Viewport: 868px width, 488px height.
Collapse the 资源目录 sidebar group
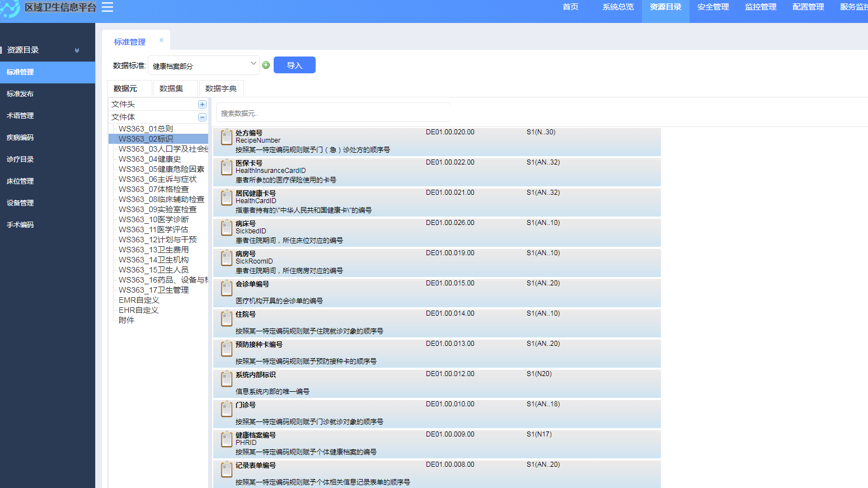click(x=77, y=50)
